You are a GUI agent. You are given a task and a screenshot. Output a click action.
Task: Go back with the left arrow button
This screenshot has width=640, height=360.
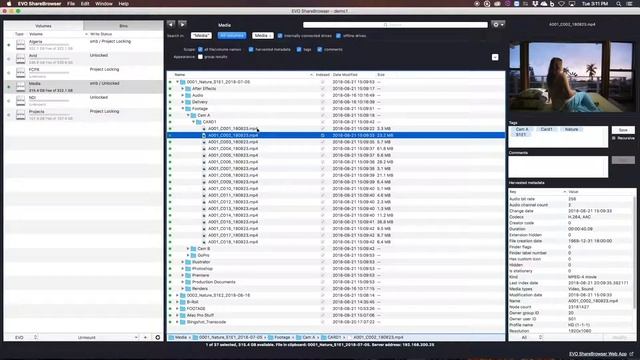171,24
